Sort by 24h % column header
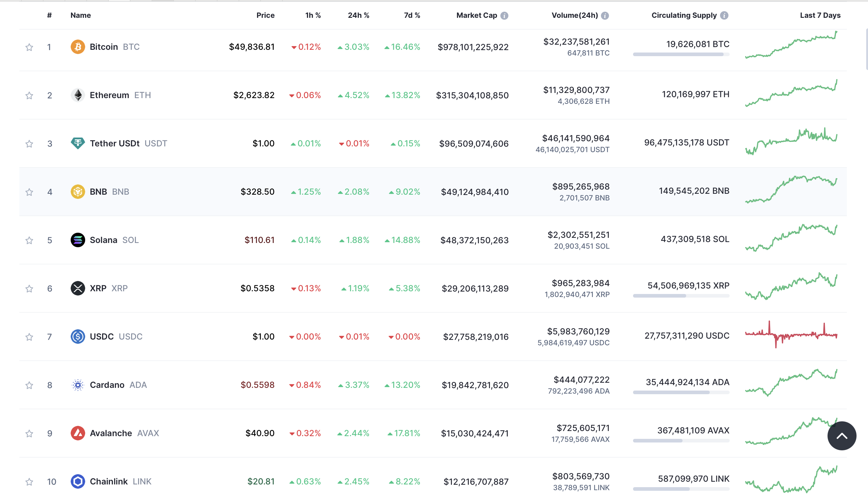This screenshot has width=868, height=495. point(358,15)
